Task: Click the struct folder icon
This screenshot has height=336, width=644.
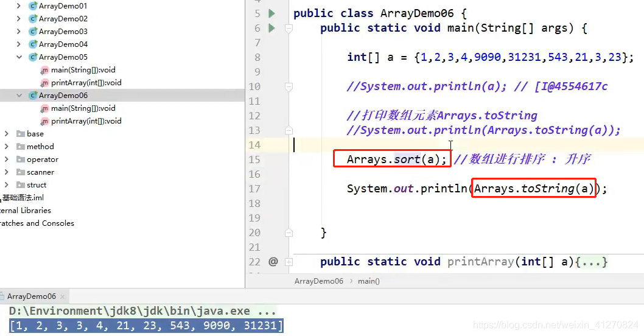Action: pos(21,185)
